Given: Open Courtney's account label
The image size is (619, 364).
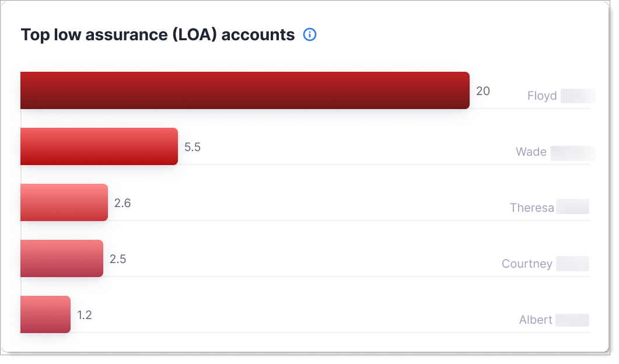Looking at the screenshot, I should pyautogui.click(x=527, y=264).
